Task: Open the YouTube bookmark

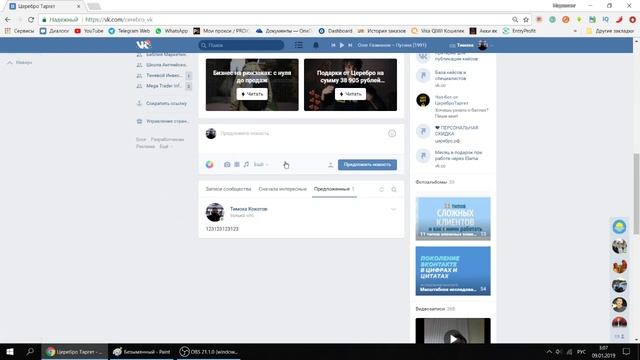Action: (89, 31)
